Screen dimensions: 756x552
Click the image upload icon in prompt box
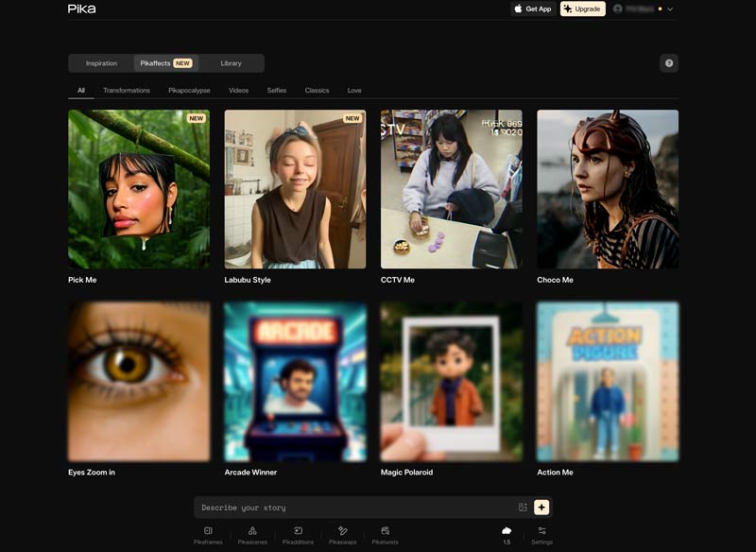pyautogui.click(x=523, y=508)
